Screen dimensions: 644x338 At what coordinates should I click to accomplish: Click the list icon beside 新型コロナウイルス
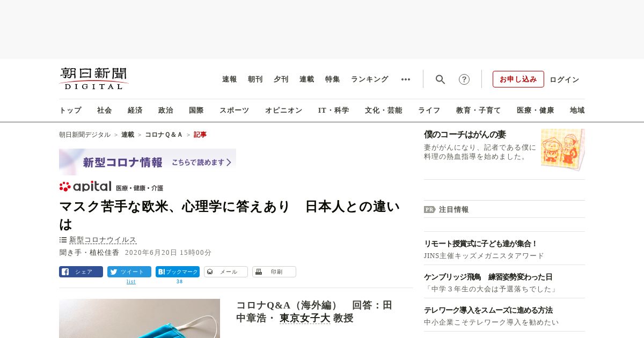click(63, 240)
